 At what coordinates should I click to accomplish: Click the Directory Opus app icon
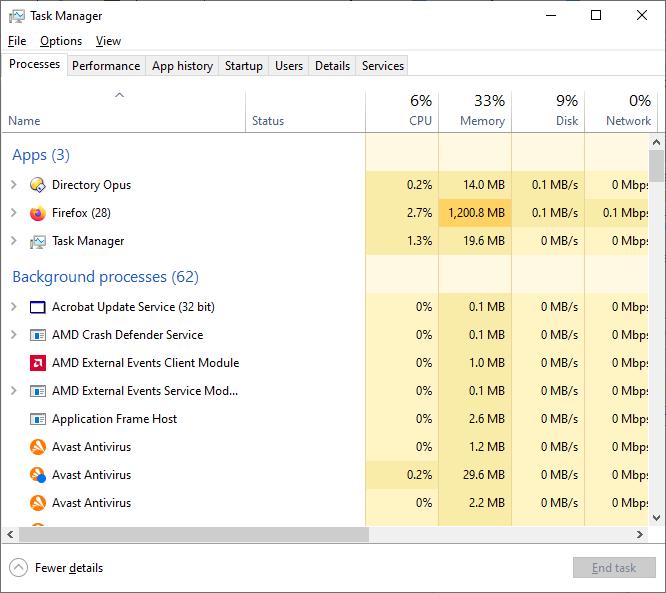pyautogui.click(x=38, y=185)
